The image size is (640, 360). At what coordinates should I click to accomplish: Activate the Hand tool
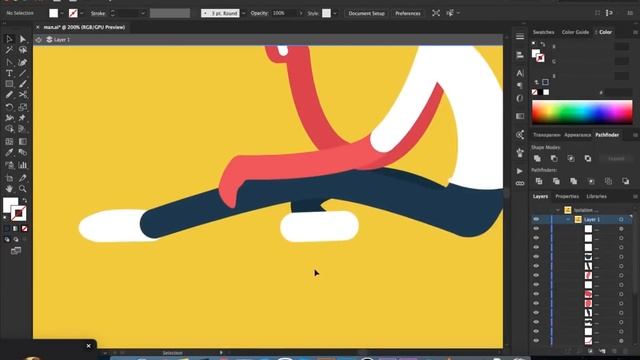pos(9,189)
